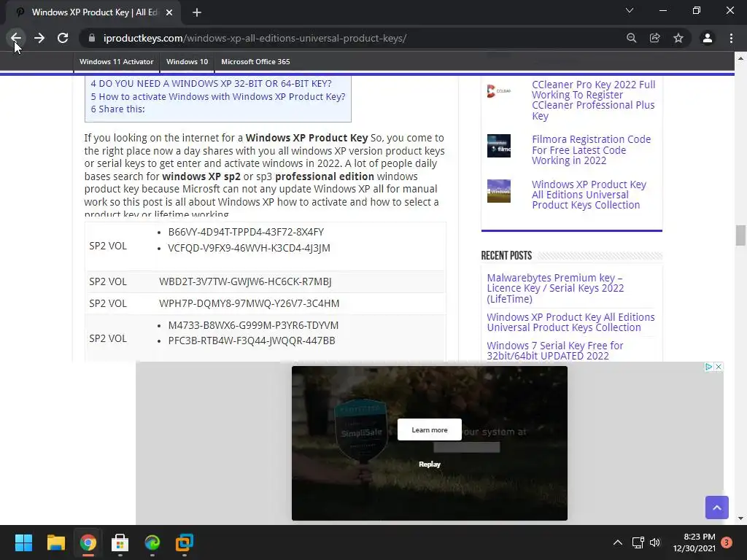Close the Windows XP Product Key tab
The image size is (747, 560).
[169, 12]
